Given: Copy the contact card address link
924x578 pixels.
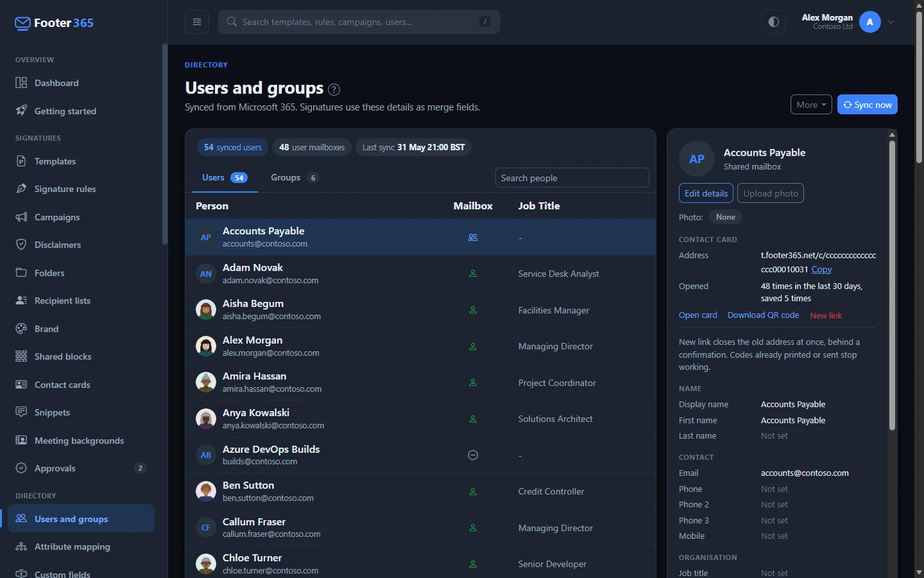Looking at the screenshot, I should [821, 270].
